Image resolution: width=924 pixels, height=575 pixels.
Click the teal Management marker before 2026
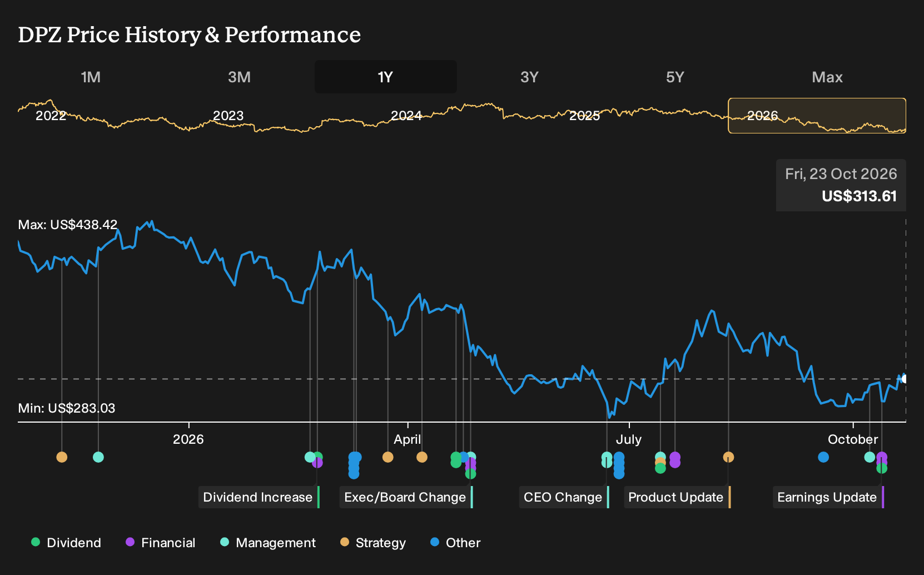98,457
